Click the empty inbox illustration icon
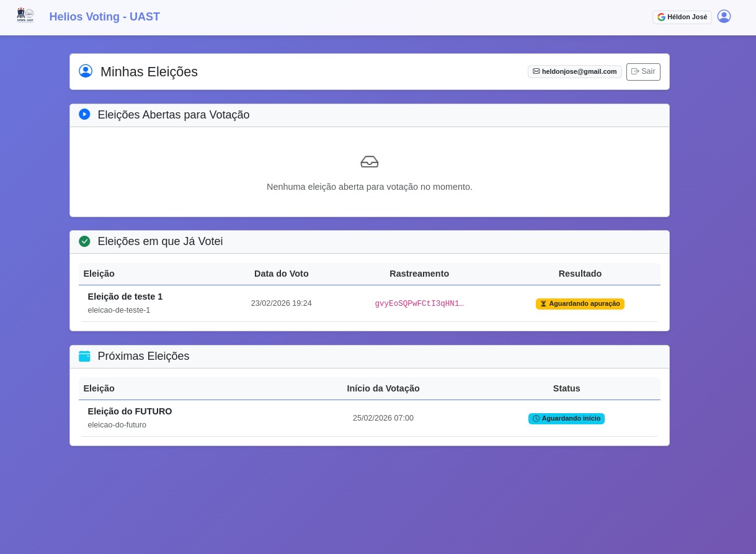 tap(370, 161)
